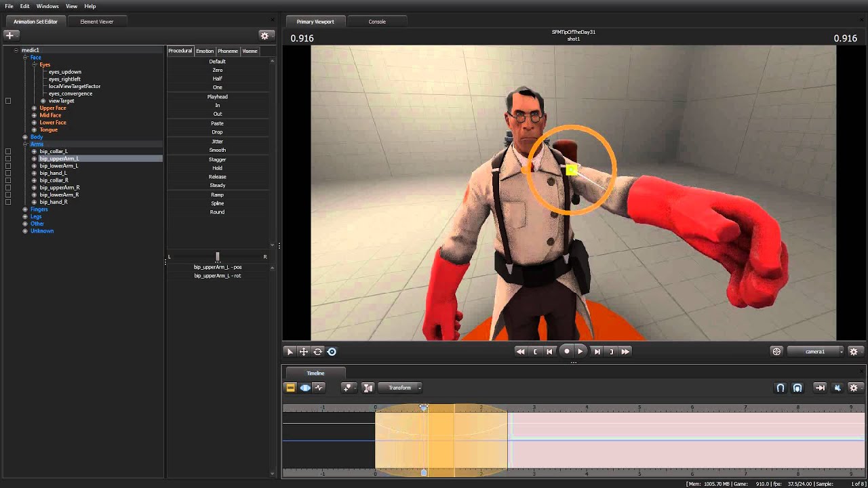
Task: Collapse the medic1 tree node
Action: click(16, 50)
